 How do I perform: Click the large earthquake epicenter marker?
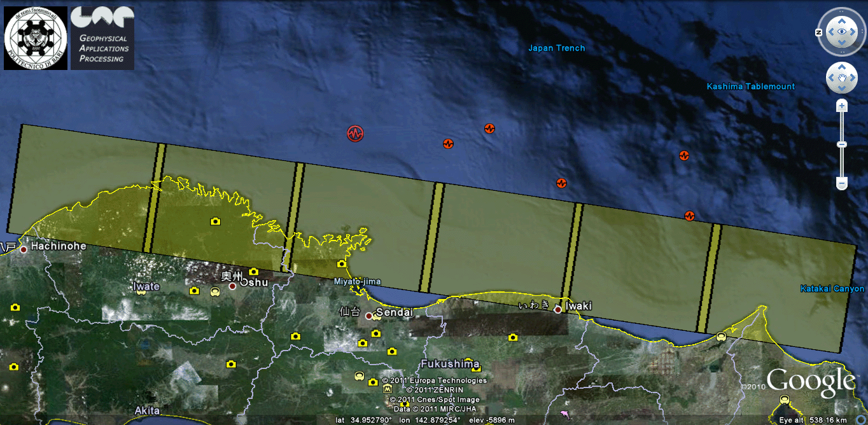click(x=355, y=134)
